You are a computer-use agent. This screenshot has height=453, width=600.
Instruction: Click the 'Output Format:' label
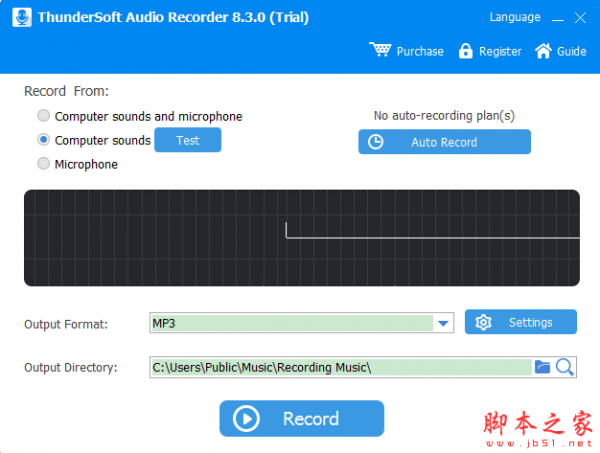(66, 324)
